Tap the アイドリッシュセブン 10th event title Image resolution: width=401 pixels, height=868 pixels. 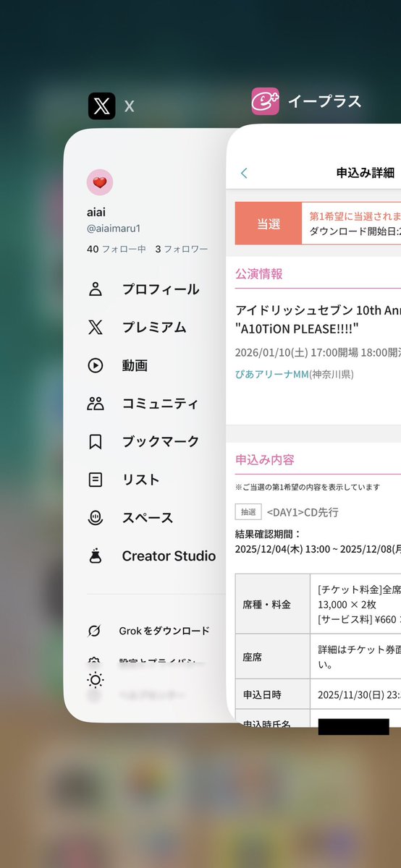coord(318,310)
